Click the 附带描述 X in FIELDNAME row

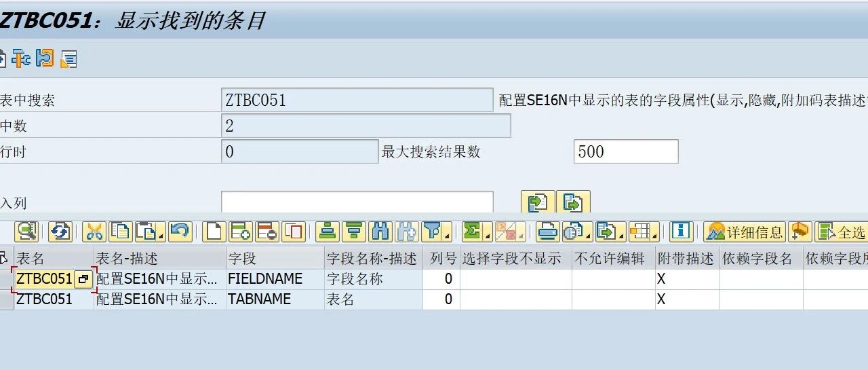point(688,279)
